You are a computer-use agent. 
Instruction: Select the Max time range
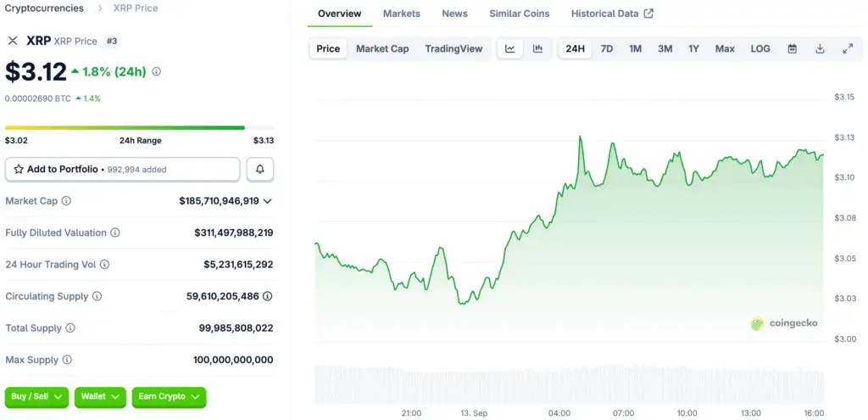click(x=725, y=48)
